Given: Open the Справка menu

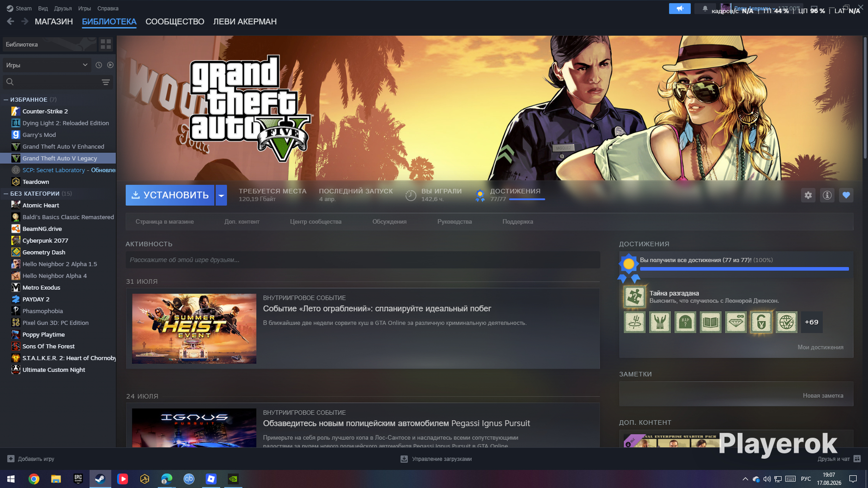Looking at the screenshot, I should point(108,8).
